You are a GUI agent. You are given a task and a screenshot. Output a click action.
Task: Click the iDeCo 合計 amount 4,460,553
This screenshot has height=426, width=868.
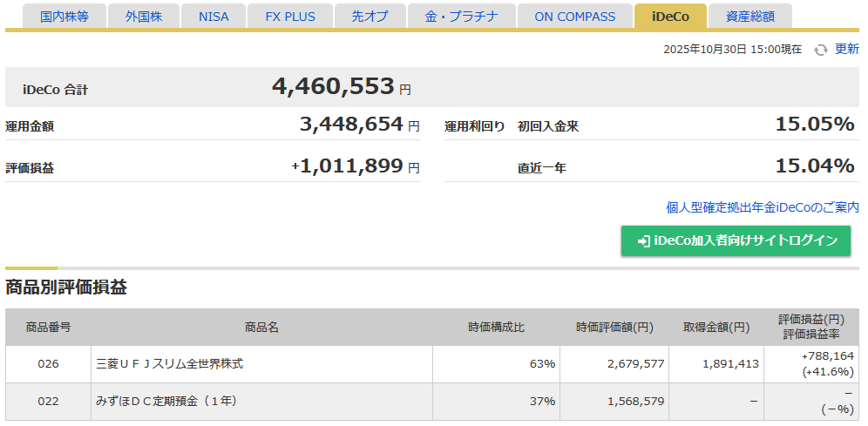click(x=333, y=87)
